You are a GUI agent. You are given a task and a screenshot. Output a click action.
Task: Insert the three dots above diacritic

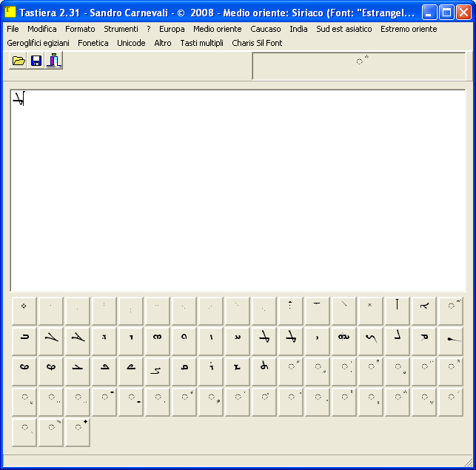point(398,402)
